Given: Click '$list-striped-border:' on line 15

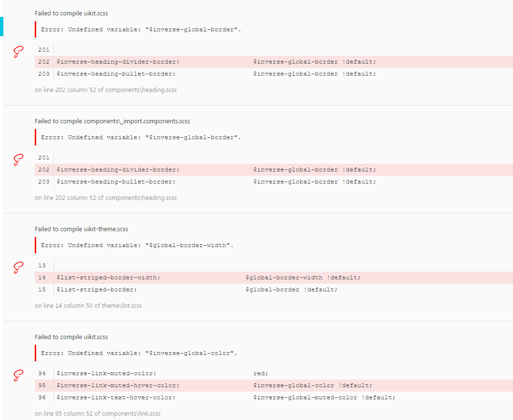Looking at the screenshot, I should [97, 289].
